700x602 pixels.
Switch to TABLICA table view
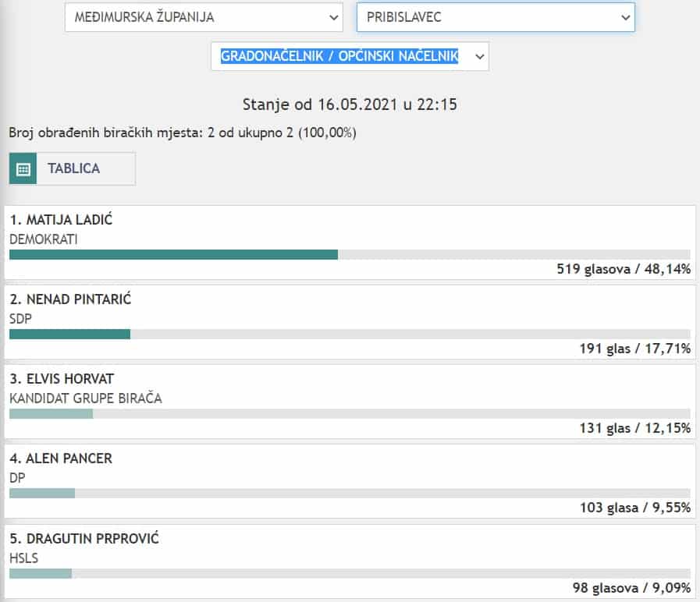coord(73,168)
